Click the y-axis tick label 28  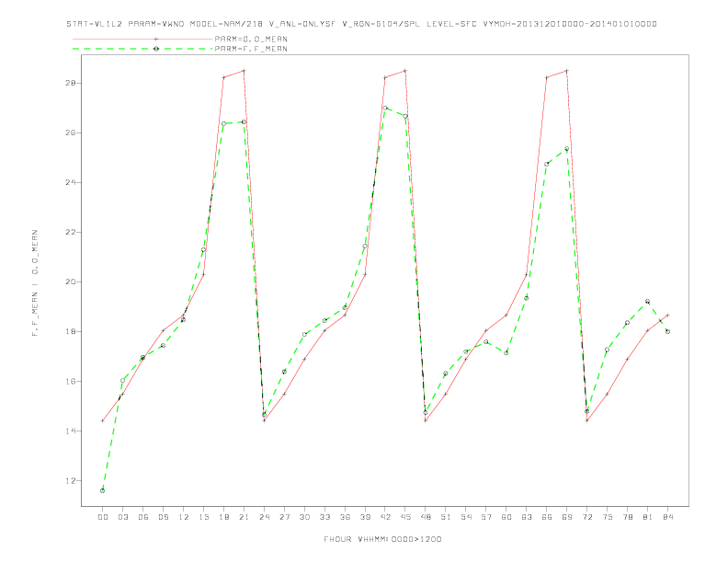click(70, 83)
